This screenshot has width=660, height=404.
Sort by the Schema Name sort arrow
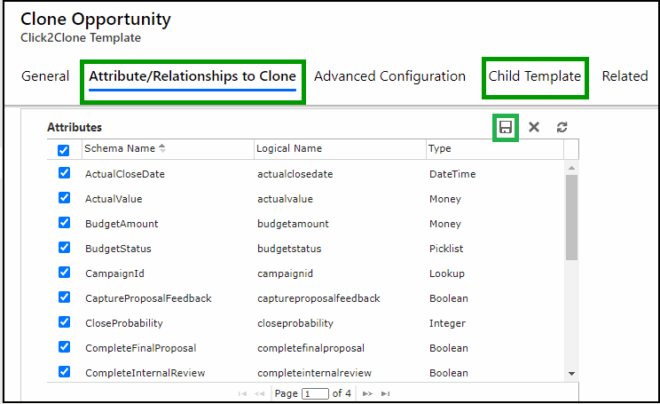(x=163, y=149)
